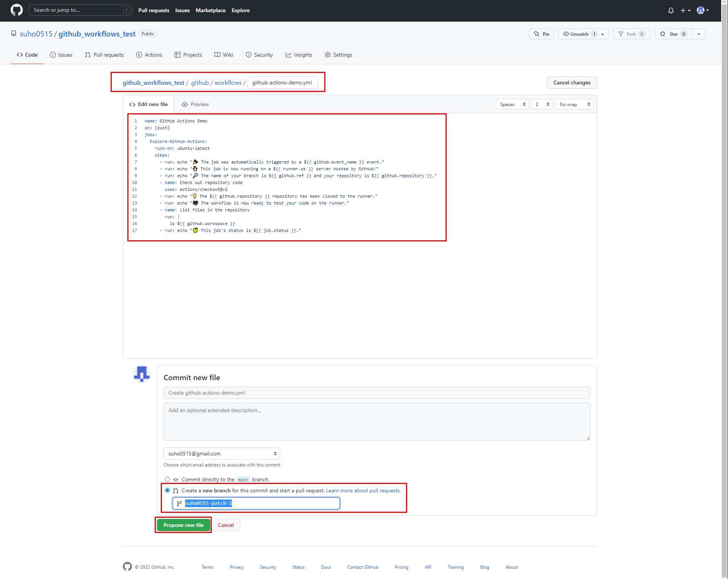The height and width of the screenshot is (579, 728).
Task: Click the workflows breadcrumb link
Action: (x=228, y=82)
